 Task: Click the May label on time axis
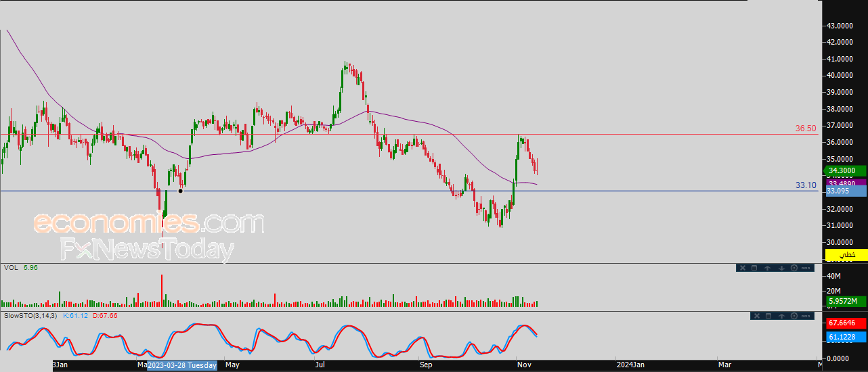point(232,365)
